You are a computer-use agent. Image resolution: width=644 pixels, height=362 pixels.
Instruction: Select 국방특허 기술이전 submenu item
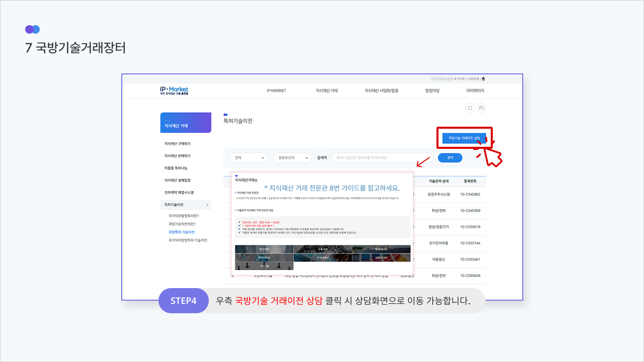181,232
